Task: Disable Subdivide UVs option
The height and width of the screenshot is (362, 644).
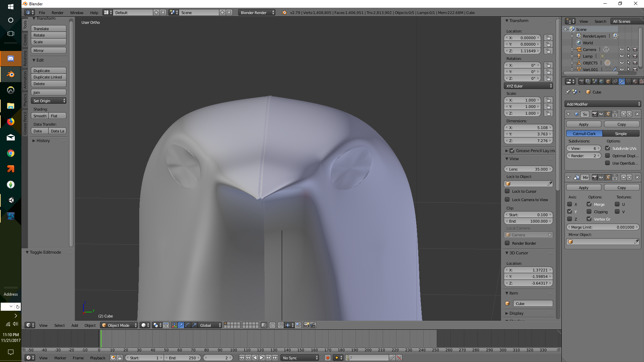Action: (x=608, y=148)
